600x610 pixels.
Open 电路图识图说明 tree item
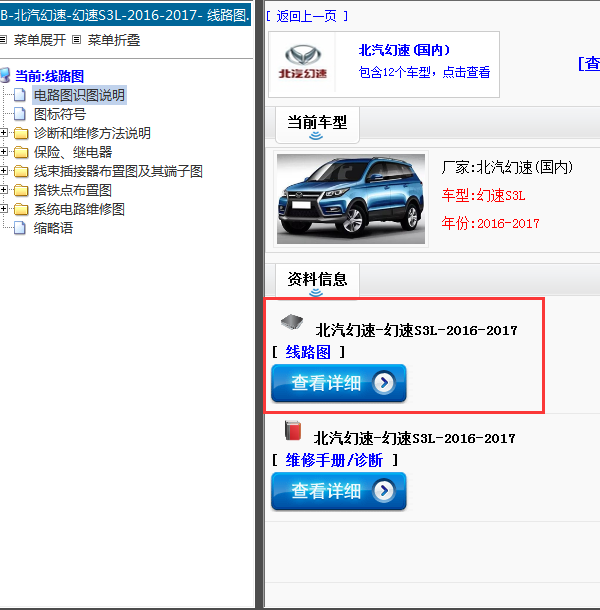(79, 95)
